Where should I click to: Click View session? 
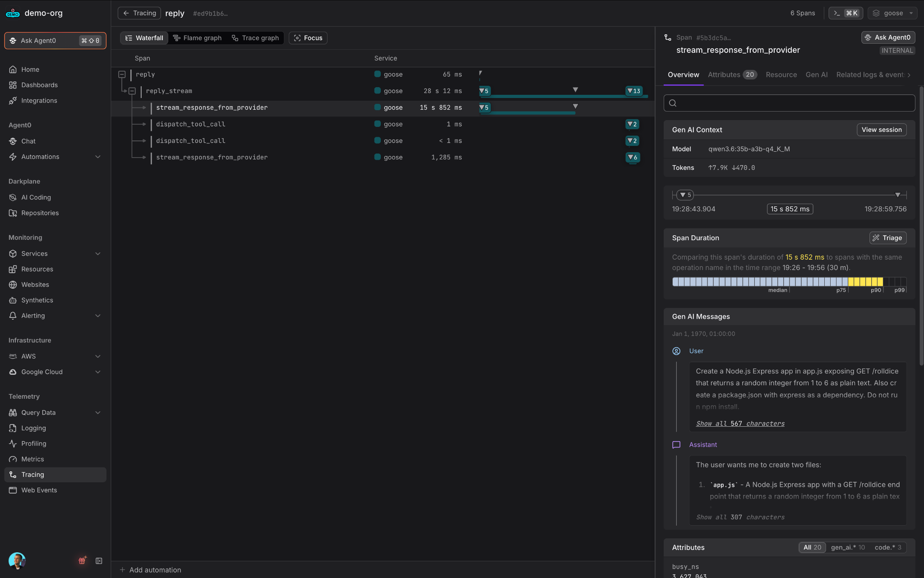[x=881, y=130]
